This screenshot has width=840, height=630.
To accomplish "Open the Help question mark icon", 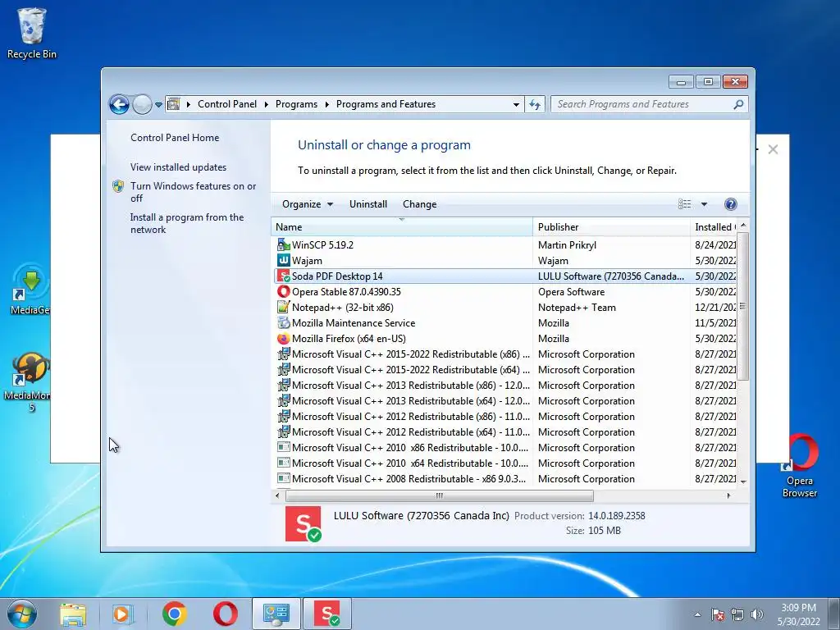I will 731,204.
